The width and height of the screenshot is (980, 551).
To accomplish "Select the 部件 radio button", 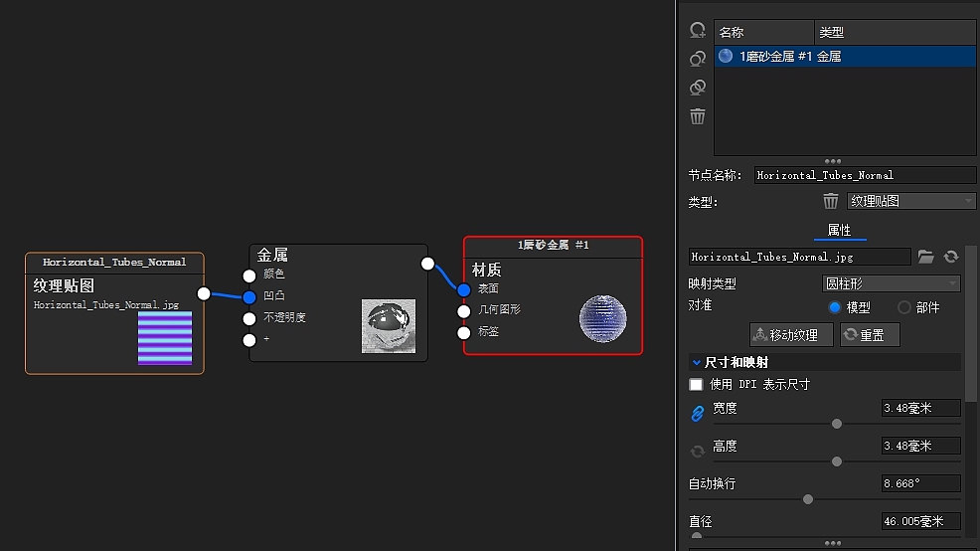I will point(904,307).
